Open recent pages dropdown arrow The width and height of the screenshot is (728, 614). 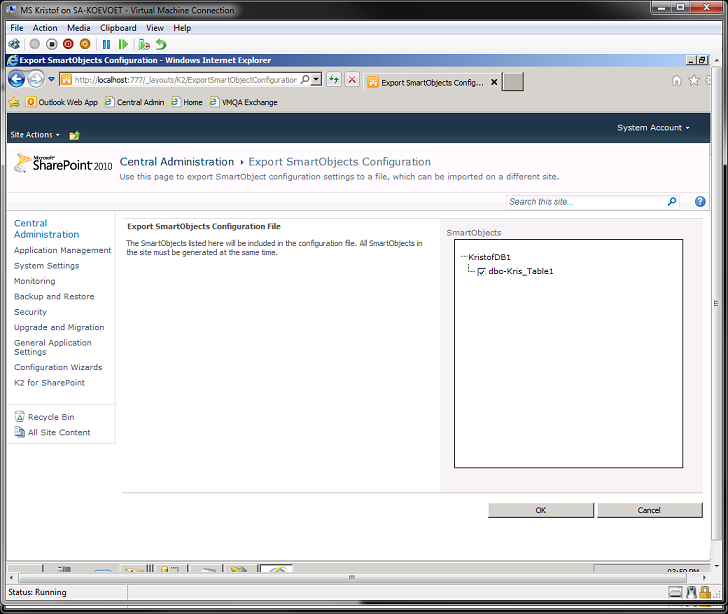point(52,79)
